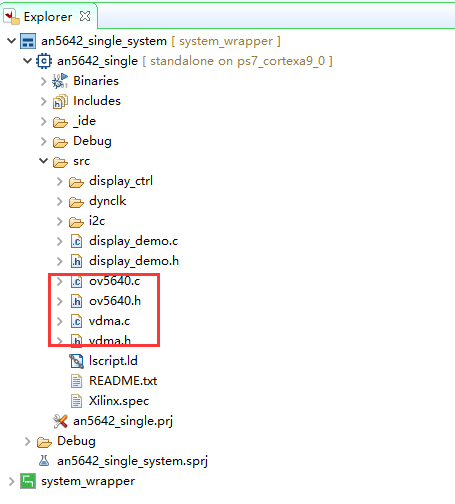
Task: Click the an5642_single processor chip icon
Action: (x=44, y=61)
